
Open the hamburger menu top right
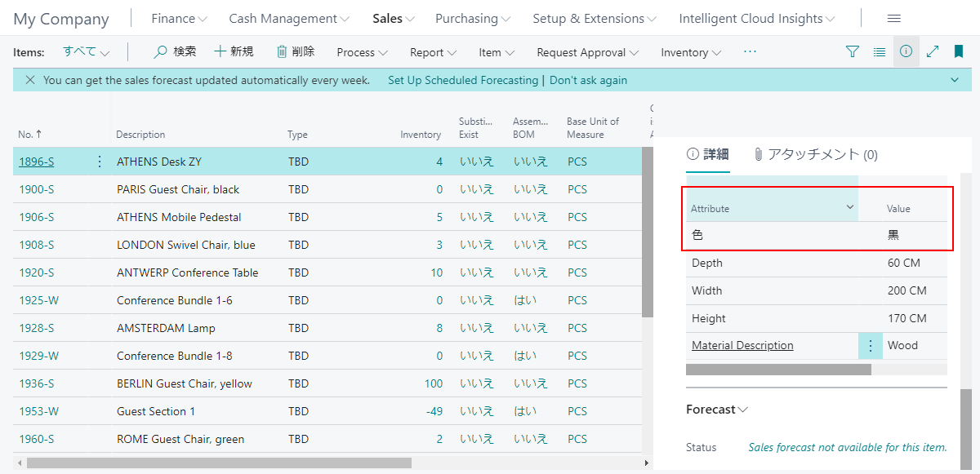click(x=893, y=18)
